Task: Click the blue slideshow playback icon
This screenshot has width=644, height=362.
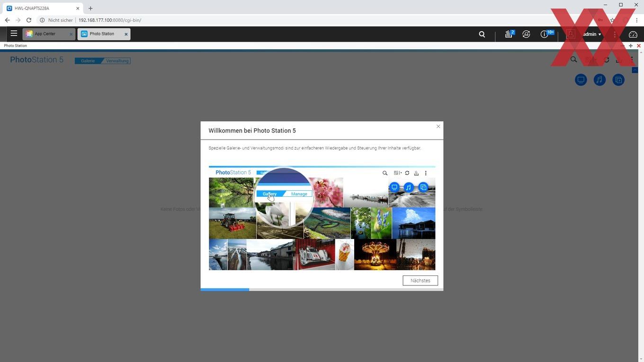Action: coord(618,80)
